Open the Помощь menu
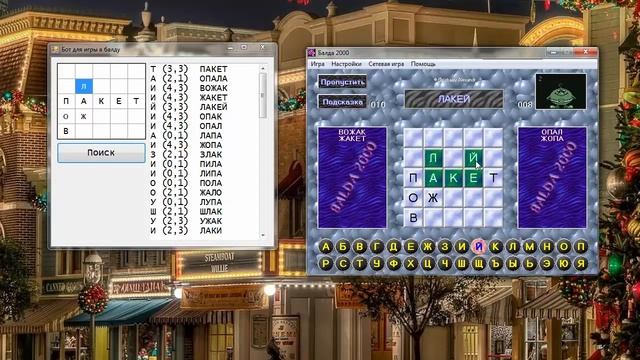 coord(423,64)
